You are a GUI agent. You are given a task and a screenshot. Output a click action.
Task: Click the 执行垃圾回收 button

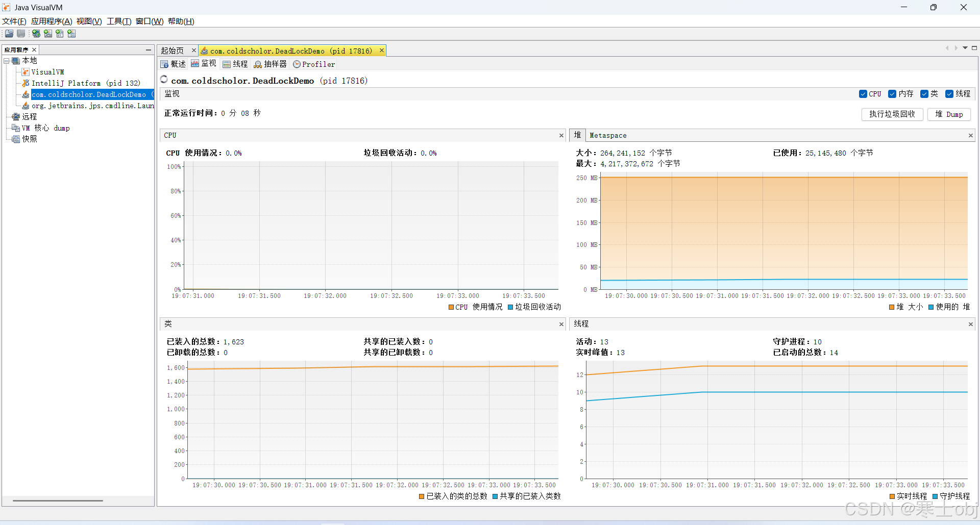(892, 114)
